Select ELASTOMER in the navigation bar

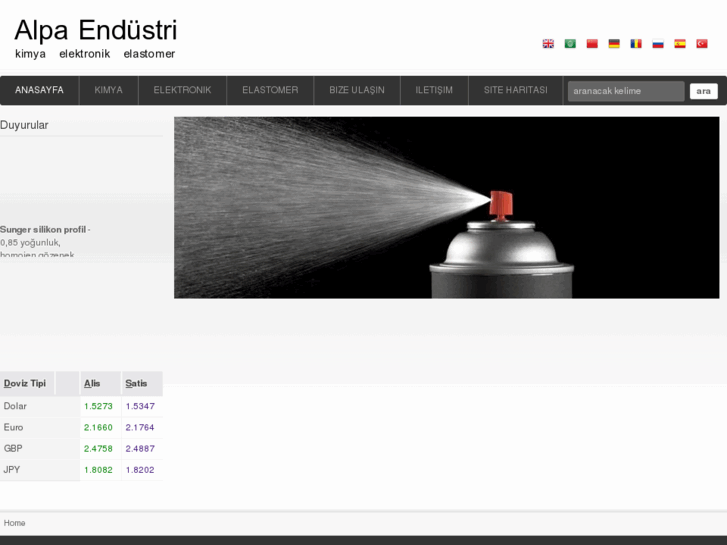[270, 90]
